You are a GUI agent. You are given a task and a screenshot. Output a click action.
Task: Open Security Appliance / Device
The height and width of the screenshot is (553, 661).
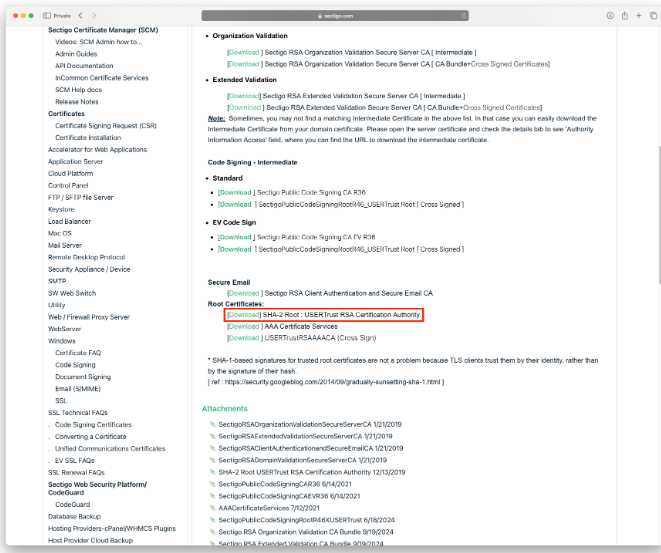[x=89, y=269]
